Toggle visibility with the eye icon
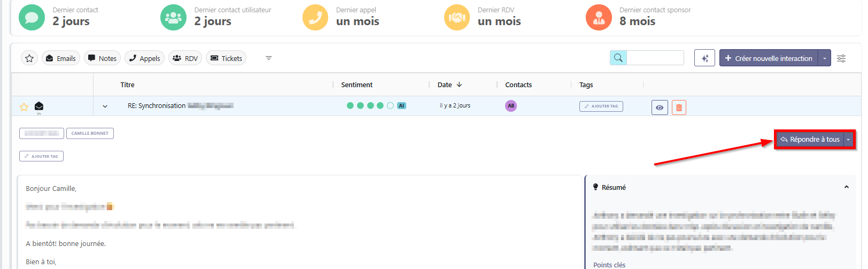The image size is (868, 269). [660, 107]
